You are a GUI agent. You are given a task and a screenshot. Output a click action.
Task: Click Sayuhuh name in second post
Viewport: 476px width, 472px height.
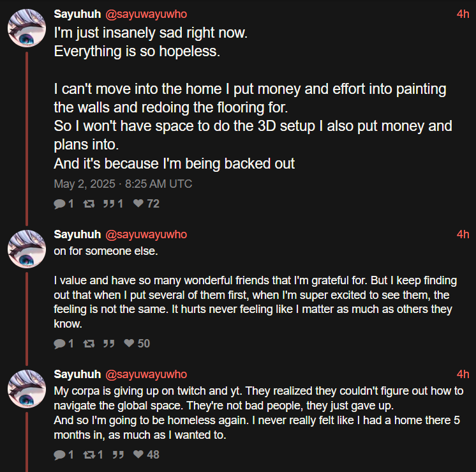coord(77,234)
